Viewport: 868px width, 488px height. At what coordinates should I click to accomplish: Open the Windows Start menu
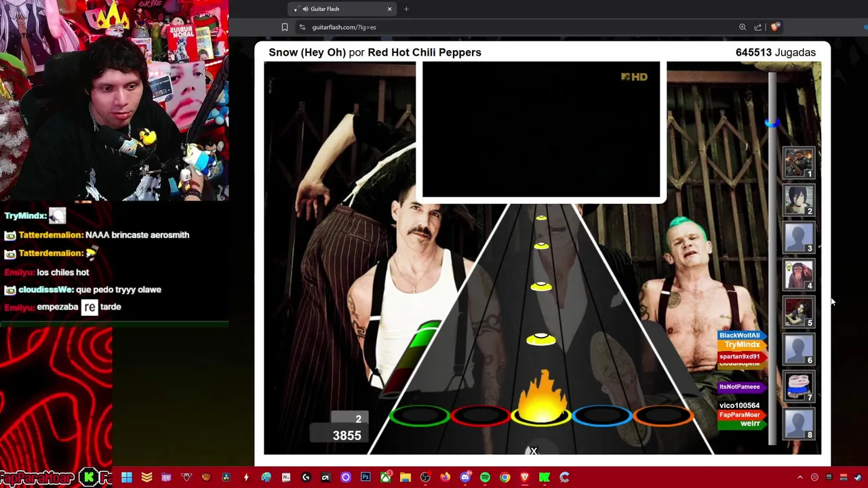point(126,477)
